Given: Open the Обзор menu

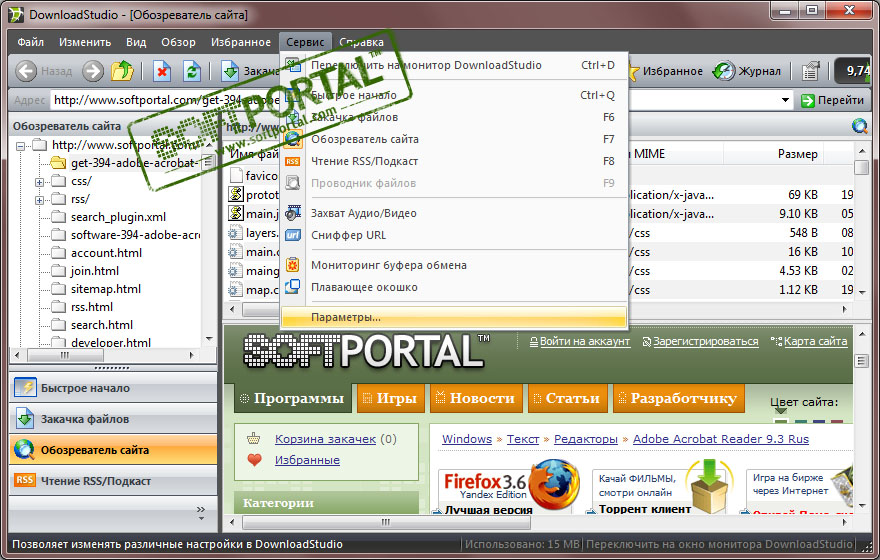Looking at the screenshot, I should 178,42.
